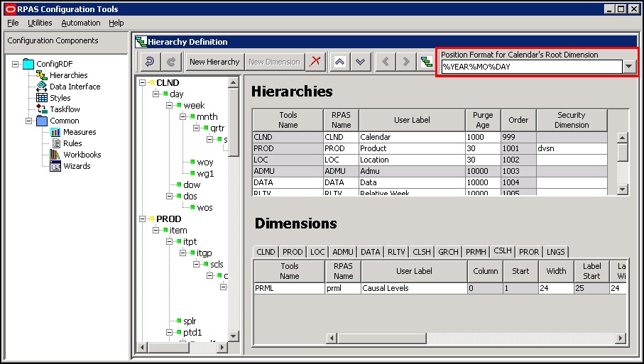The width and height of the screenshot is (644, 364).
Task: Collapse the item dimension node
Action: coord(155,230)
